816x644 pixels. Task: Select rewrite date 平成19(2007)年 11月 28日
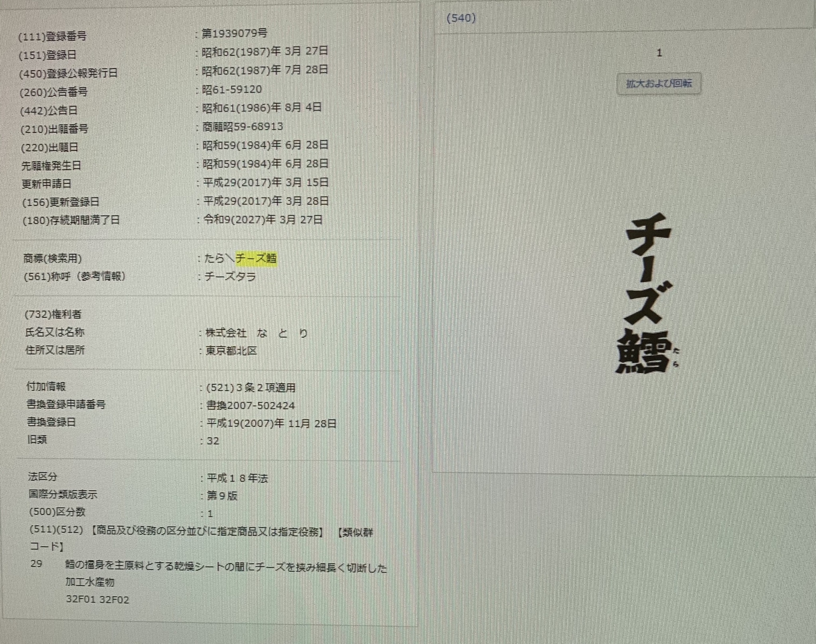272,423
